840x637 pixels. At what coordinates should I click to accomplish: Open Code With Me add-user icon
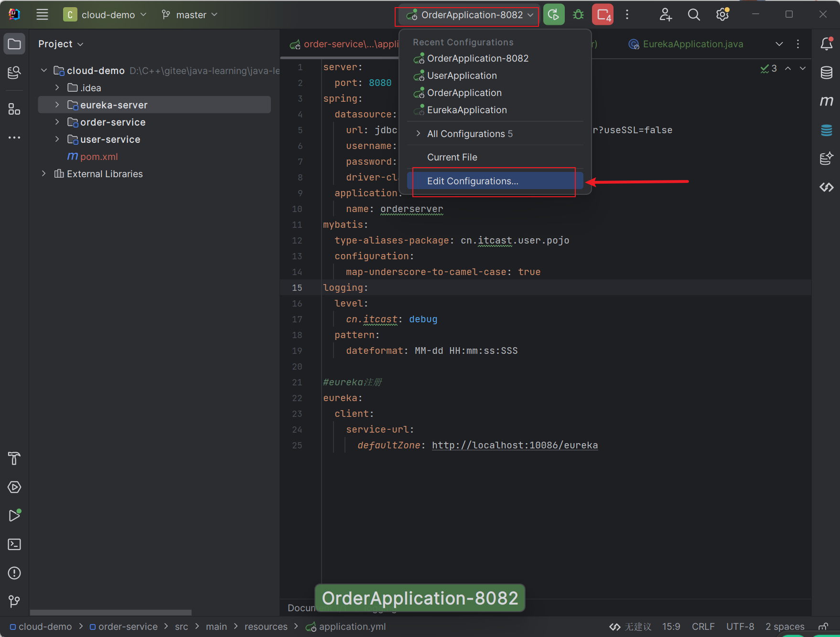pos(666,15)
